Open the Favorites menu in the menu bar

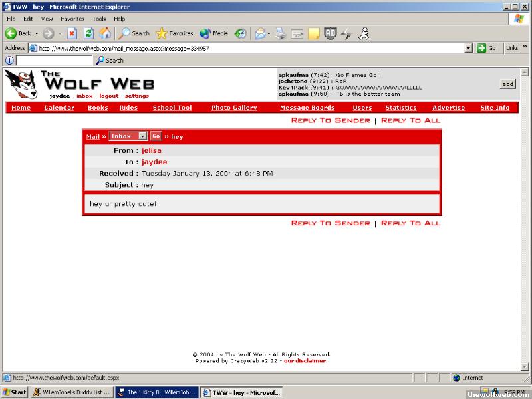[x=72, y=19]
